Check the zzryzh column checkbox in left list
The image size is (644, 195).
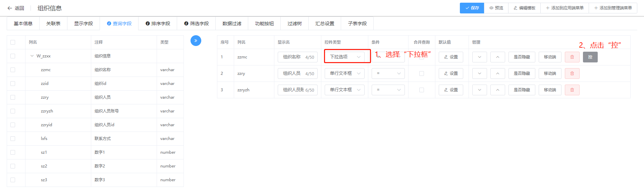click(13, 111)
